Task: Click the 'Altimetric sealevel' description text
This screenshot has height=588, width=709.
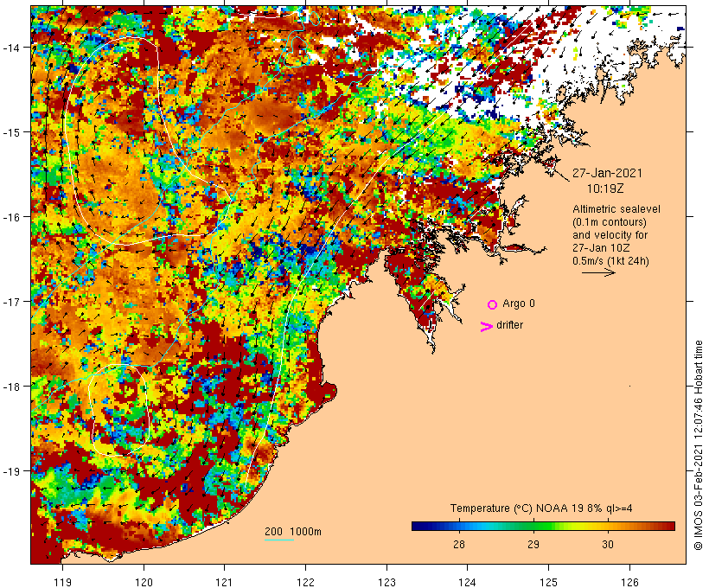Action: pyautogui.click(x=614, y=209)
